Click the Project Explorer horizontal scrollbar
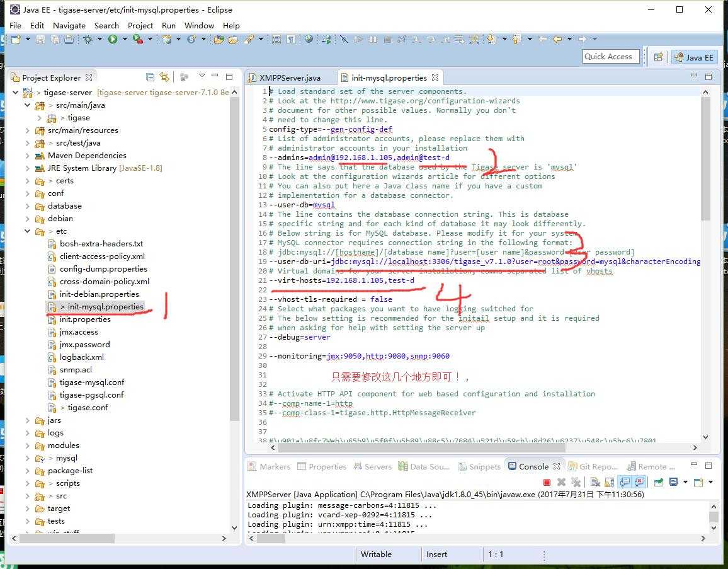 tap(67, 538)
